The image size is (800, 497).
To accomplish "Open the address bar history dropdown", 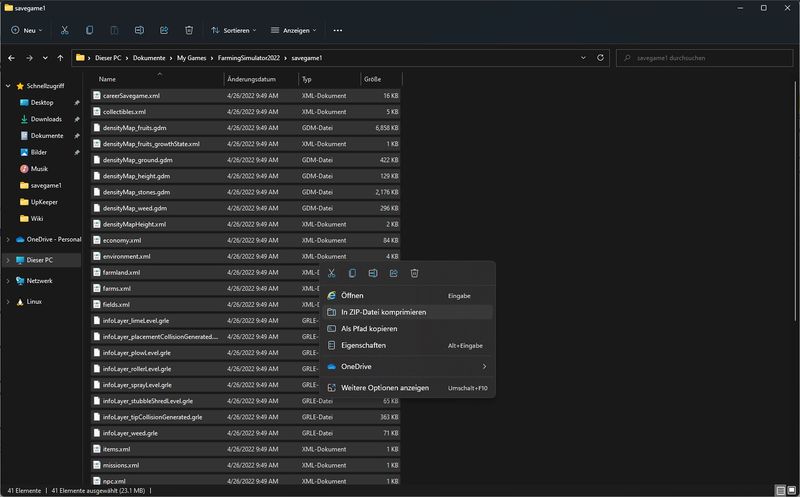I will [x=583, y=58].
